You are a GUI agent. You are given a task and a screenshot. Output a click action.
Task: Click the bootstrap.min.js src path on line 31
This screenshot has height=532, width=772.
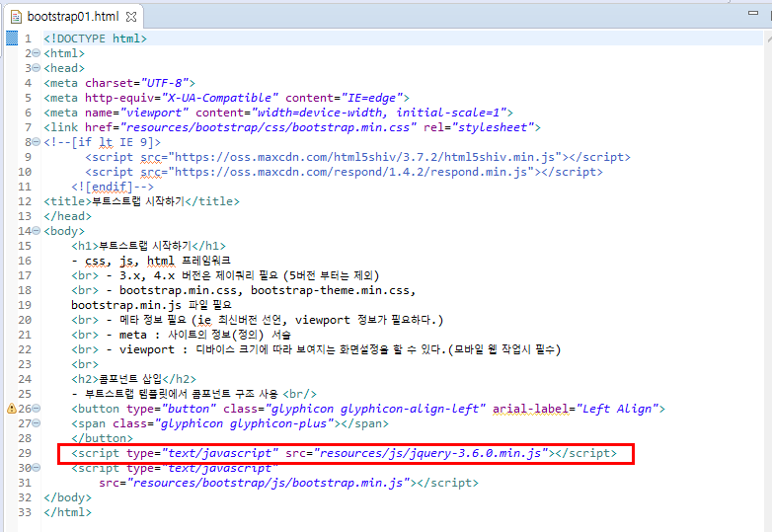click(x=269, y=483)
